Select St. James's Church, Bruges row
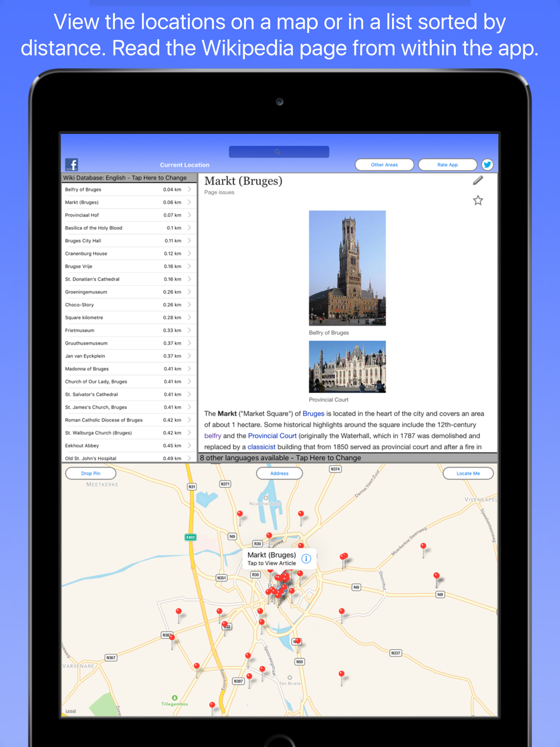The image size is (560, 747). tap(129, 407)
